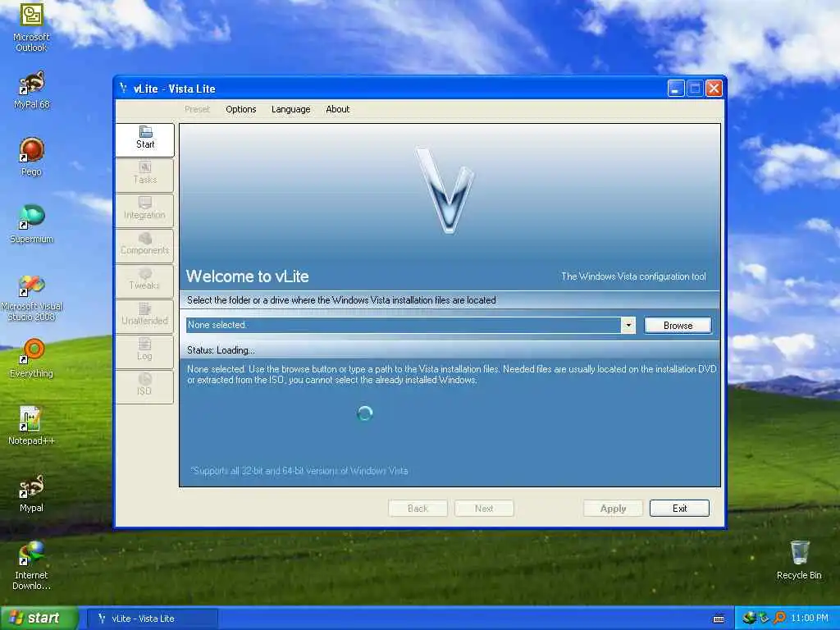The image size is (840, 630).
Task: Click the 'Supports all 32-bit and 64-bit' note
Action: coord(299,471)
